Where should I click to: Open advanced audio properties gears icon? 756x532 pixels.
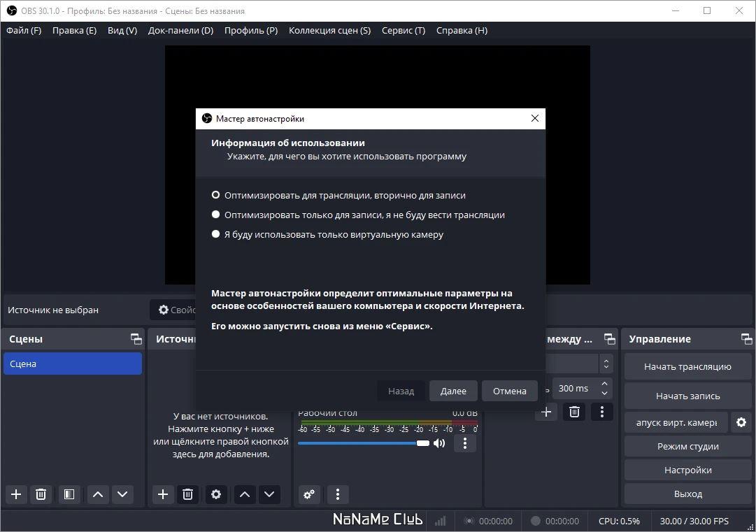tap(309, 494)
